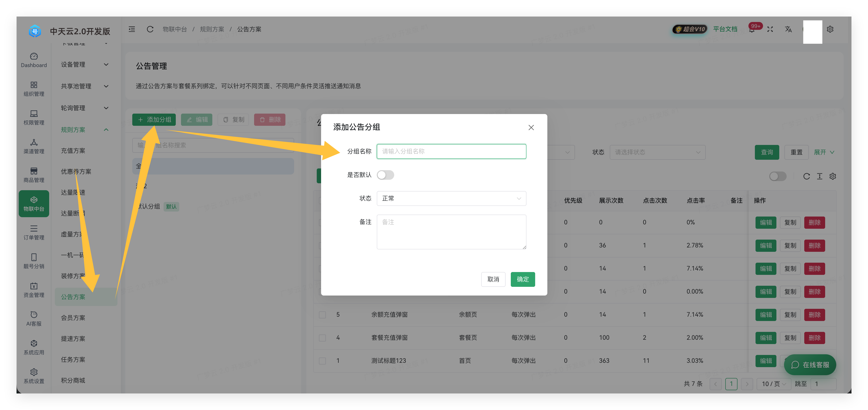The image size is (868, 410).
Task: Open the 状态 dropdown showing 正常
Action: point(451,198)
